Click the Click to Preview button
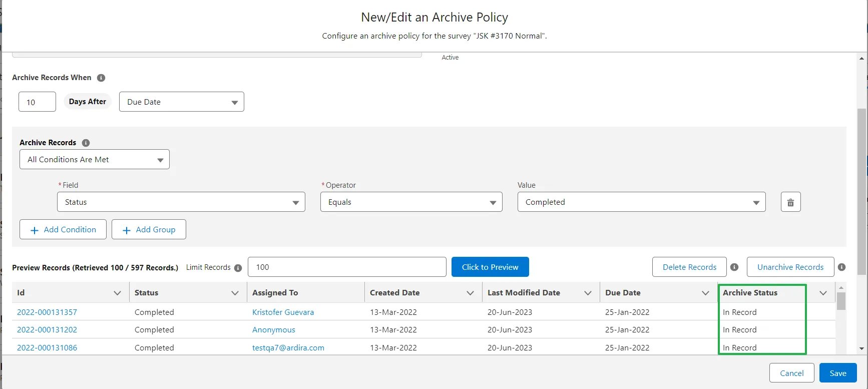The height and width of the screenshot is (389, 868). (x=490, y=267)
